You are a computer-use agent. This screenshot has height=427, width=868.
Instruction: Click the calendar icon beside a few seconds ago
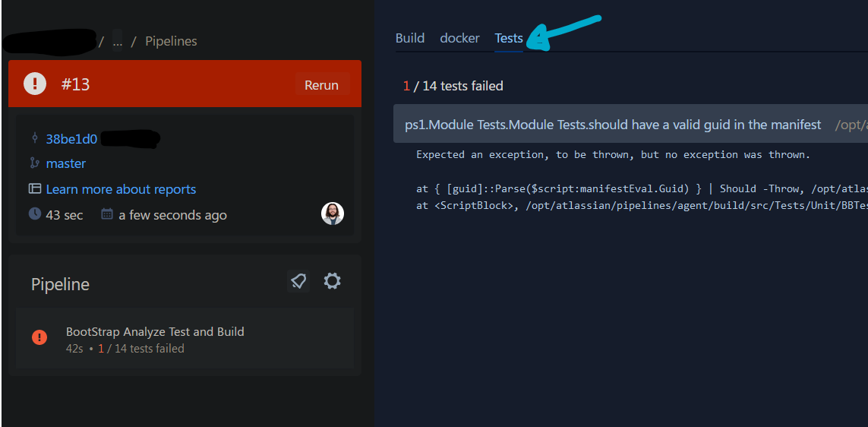click(107, 214)
